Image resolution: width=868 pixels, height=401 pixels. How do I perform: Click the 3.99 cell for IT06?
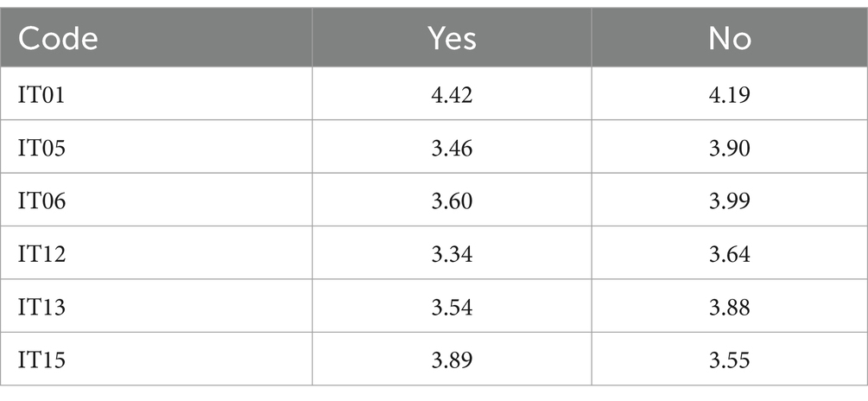click(730, 201)
